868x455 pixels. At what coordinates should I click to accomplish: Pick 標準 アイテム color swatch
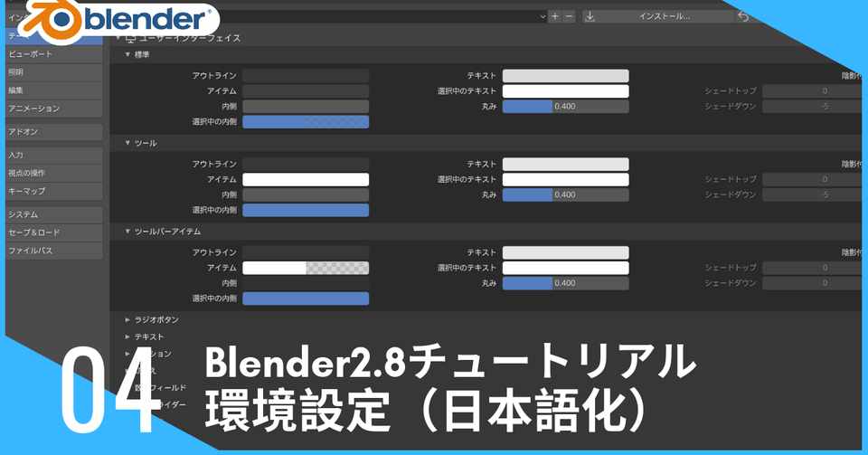pos(306,90)
